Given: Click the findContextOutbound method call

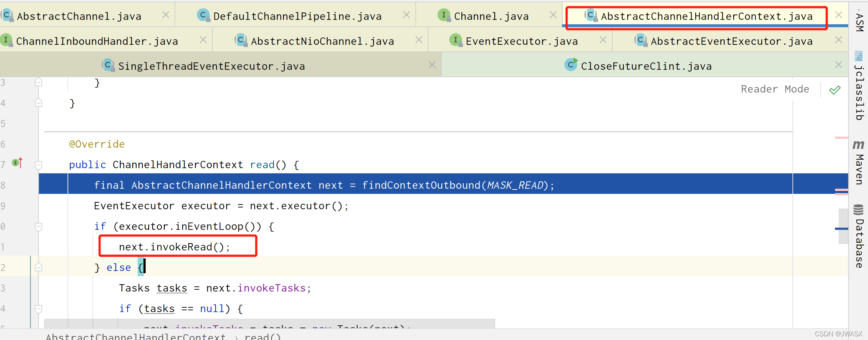Looking at the screenshot, I should click(x=421, y=185).
